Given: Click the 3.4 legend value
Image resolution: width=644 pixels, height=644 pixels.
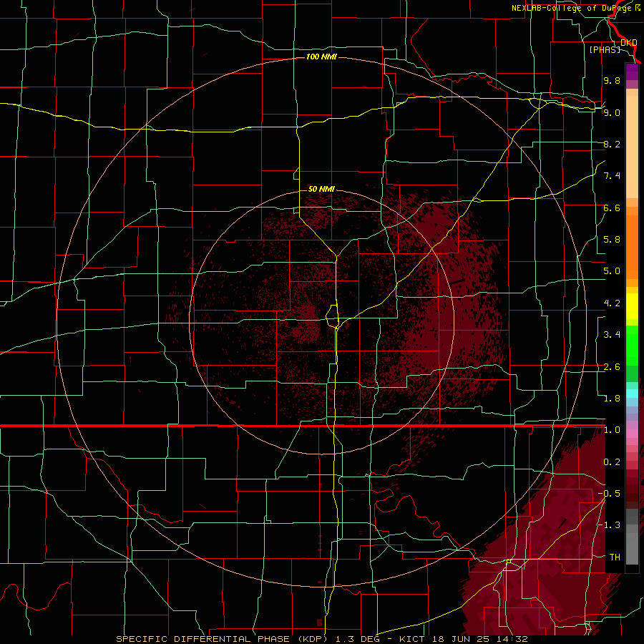Looking at the screenshot, I should (x=612, y=335).
